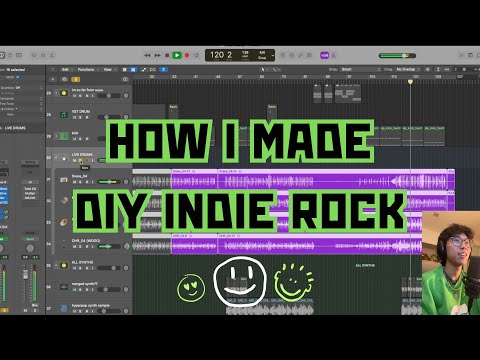480x360 pixels.
Task: Toggle the Metronome click button
Action: point(334,55)
